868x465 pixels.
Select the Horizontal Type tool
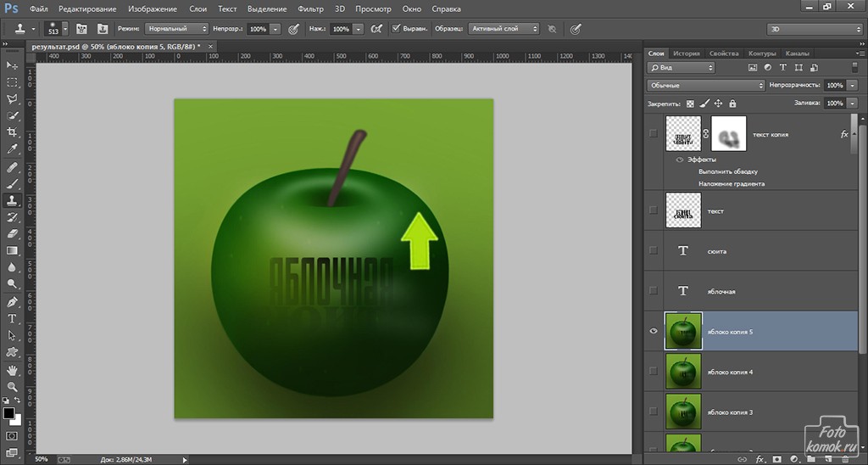click(x=12, y=319)
